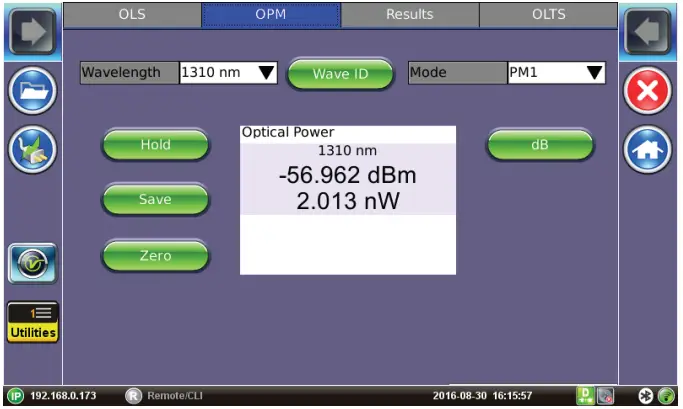
Task: Click the right-pointing arrow icon, top left
Action: click(33, 32)
